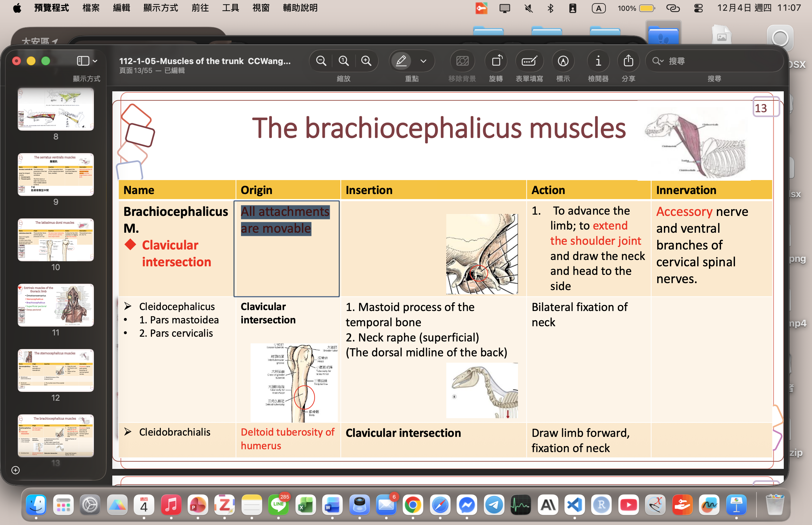
Task: Open the 工具 menu
Action: click(x=230, y=8)
